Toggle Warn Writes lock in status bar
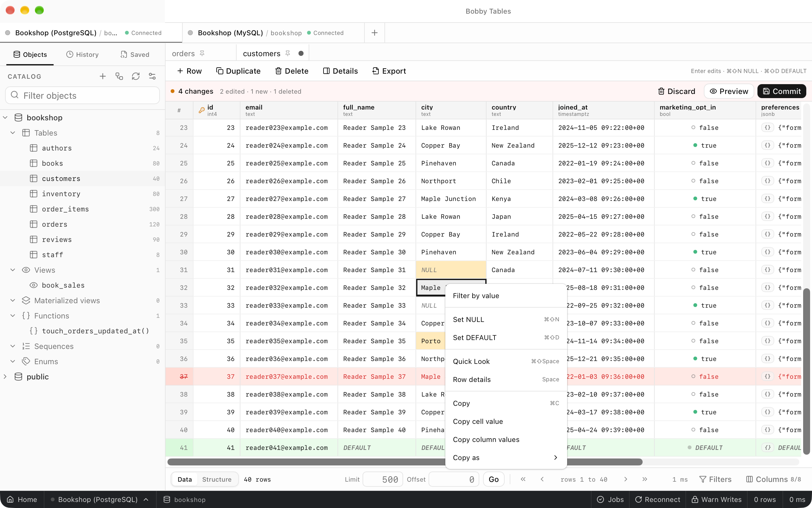 [717, 499]
